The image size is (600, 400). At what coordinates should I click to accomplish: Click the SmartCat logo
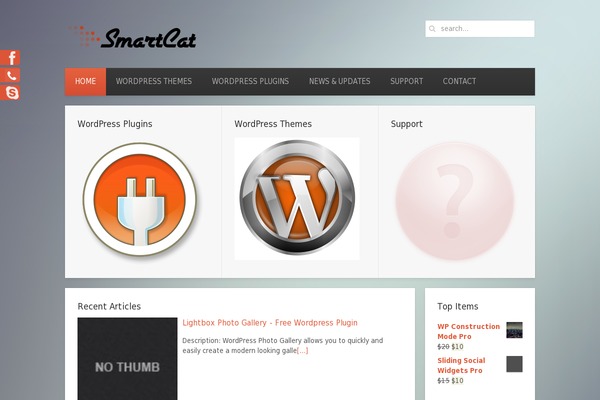[132, 38]
